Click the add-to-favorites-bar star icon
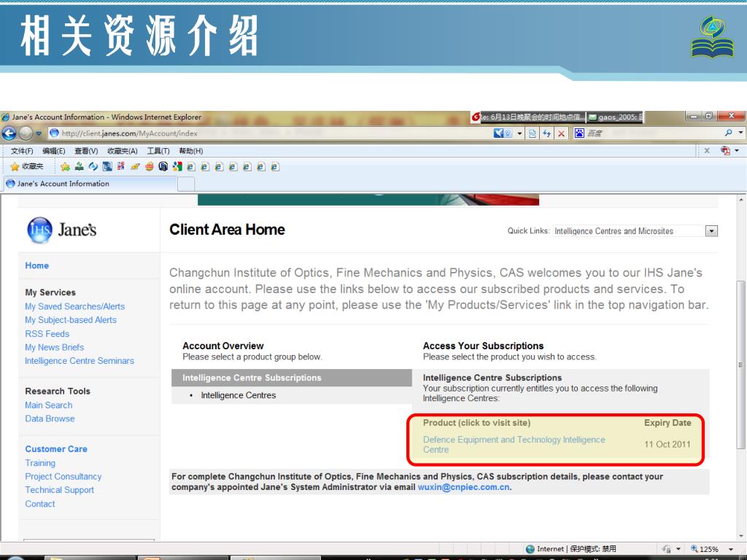The width and height of the screenshot is (747, 560). click(65, 166)
